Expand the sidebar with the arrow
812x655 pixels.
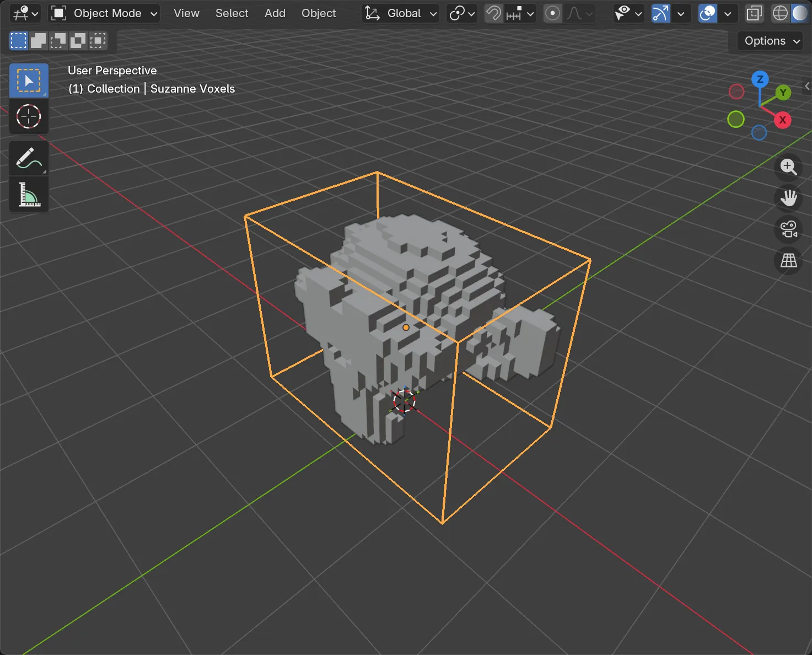(807, 86)
